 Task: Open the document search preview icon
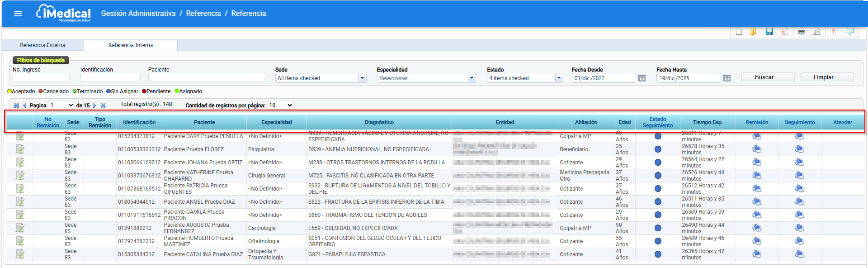[816, 31]
